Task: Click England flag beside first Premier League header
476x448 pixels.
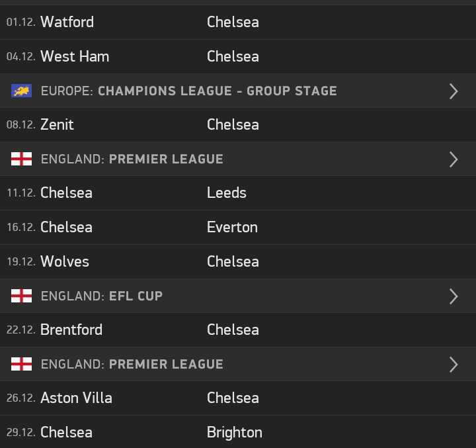Action: pyautogui.click(x=21, y=159)
